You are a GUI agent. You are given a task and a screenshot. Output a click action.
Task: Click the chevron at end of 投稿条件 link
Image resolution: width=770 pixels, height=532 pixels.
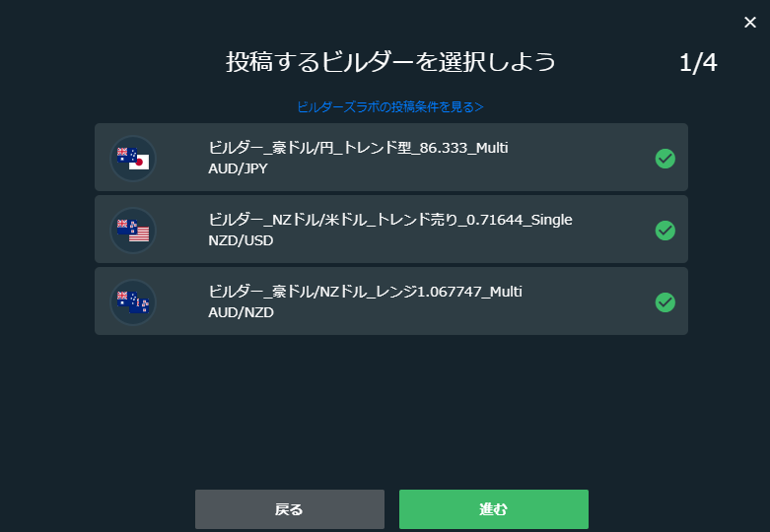(479, 107)
